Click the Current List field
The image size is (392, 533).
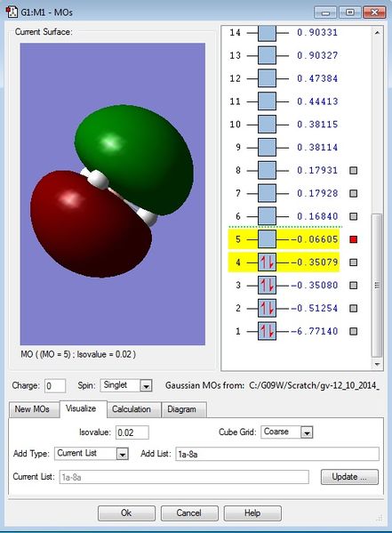[184, 477]
